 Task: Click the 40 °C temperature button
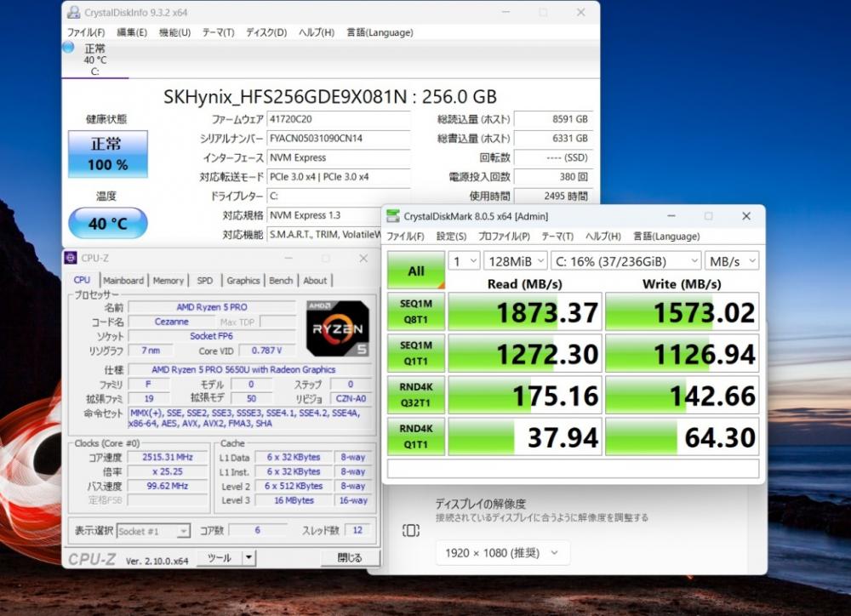(x=107, y=223)
